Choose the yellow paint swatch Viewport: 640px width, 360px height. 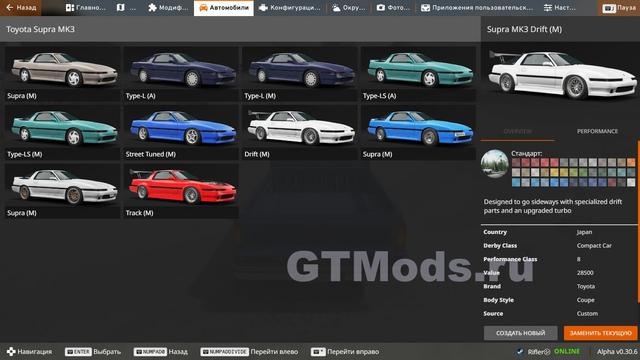coord(554,173)
